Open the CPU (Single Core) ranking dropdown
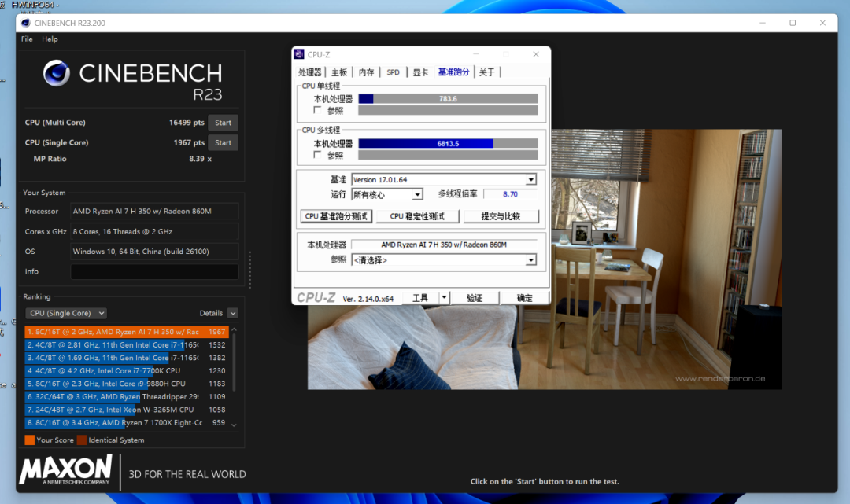850x504 pixels. click(65, 313)
